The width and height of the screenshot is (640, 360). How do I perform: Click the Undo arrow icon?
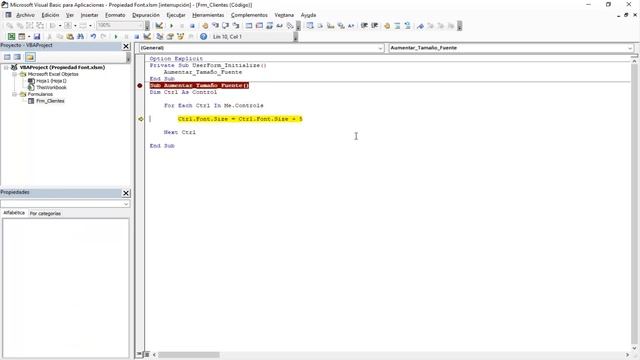pyautogui.click(x=93, y=37)
